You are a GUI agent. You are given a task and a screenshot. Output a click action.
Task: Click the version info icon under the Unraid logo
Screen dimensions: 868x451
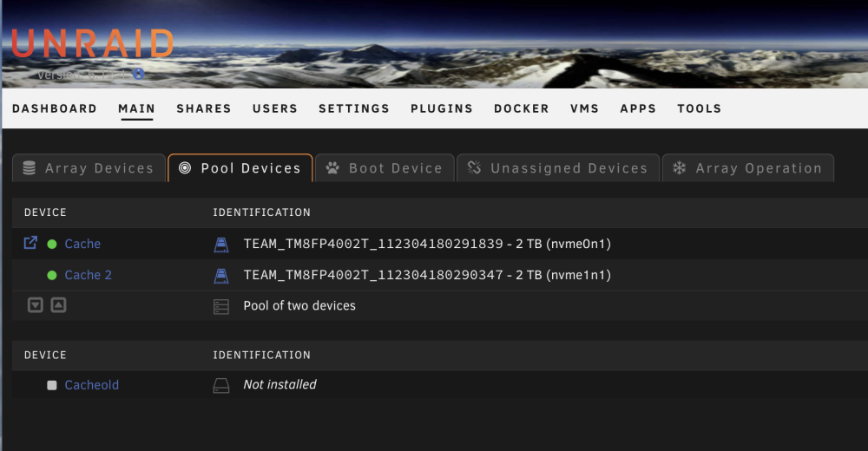(x=138, y=74)
